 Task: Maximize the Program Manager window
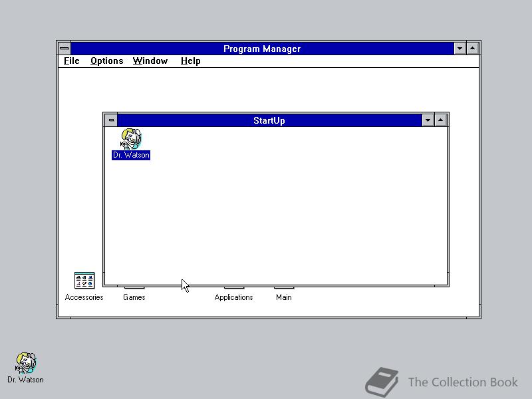[473, 49]
